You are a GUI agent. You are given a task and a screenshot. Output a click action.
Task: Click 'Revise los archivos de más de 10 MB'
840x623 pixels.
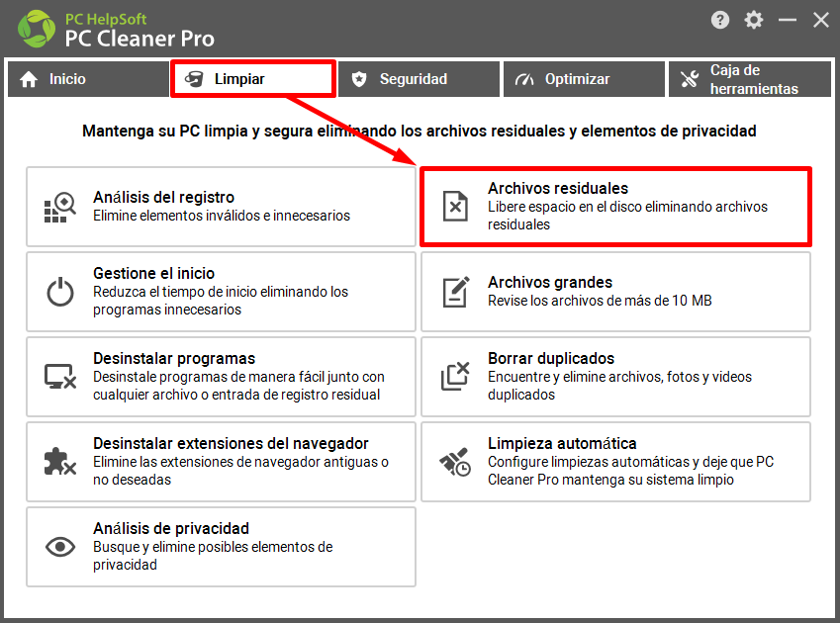tap(600, 301)
